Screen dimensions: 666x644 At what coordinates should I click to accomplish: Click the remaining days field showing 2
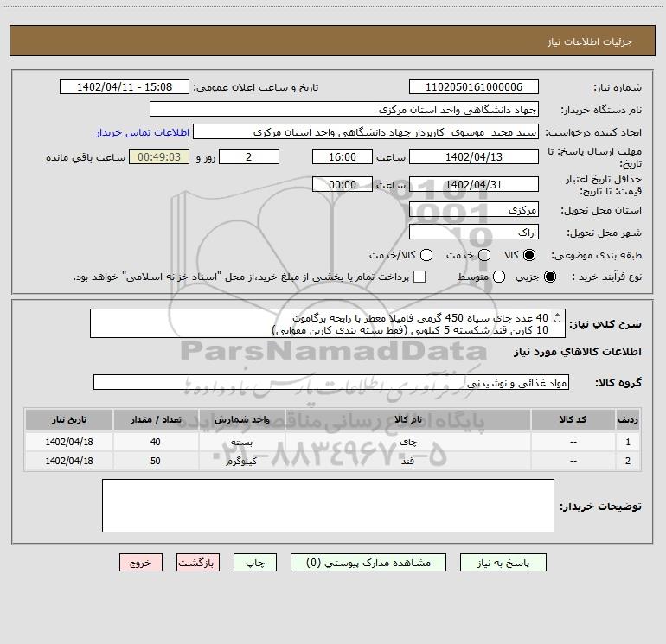[x=249, y=156]
